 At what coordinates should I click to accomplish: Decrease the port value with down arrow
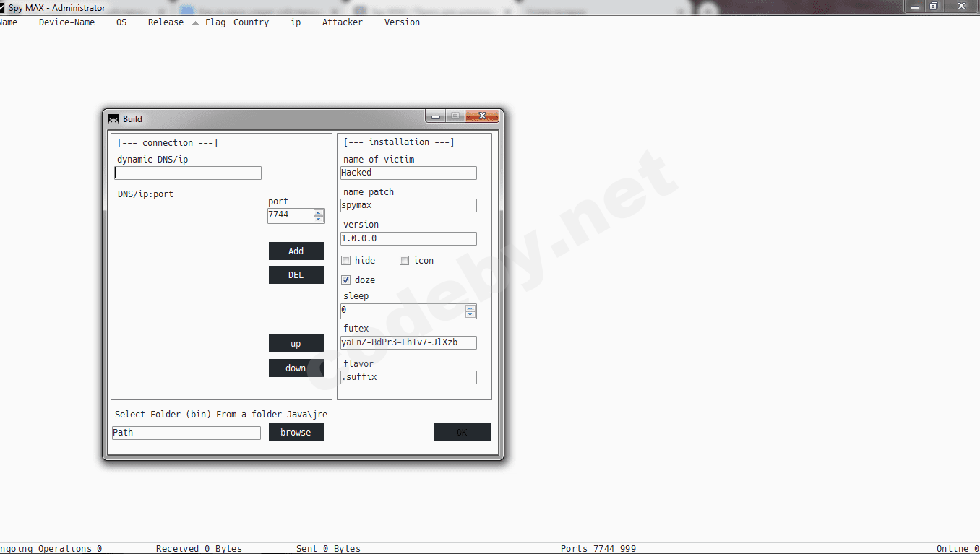click(x=319, y=219)
